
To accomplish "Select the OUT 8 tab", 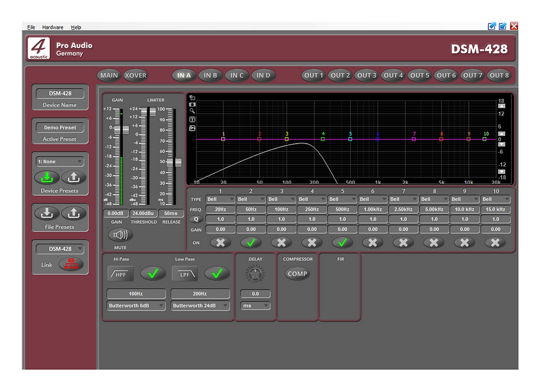I will coord(499,75).
